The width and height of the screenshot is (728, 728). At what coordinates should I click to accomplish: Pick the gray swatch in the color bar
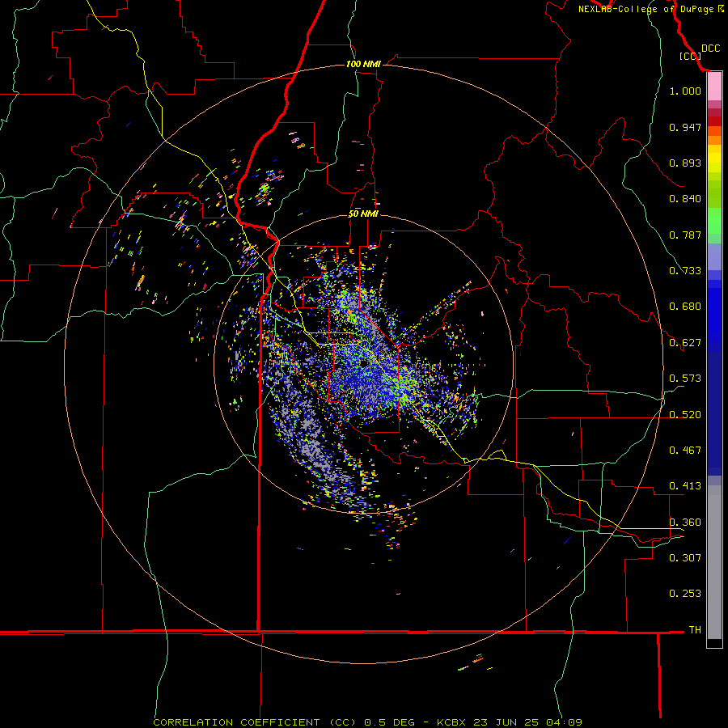pyautogui.click(x=714, y=562)
